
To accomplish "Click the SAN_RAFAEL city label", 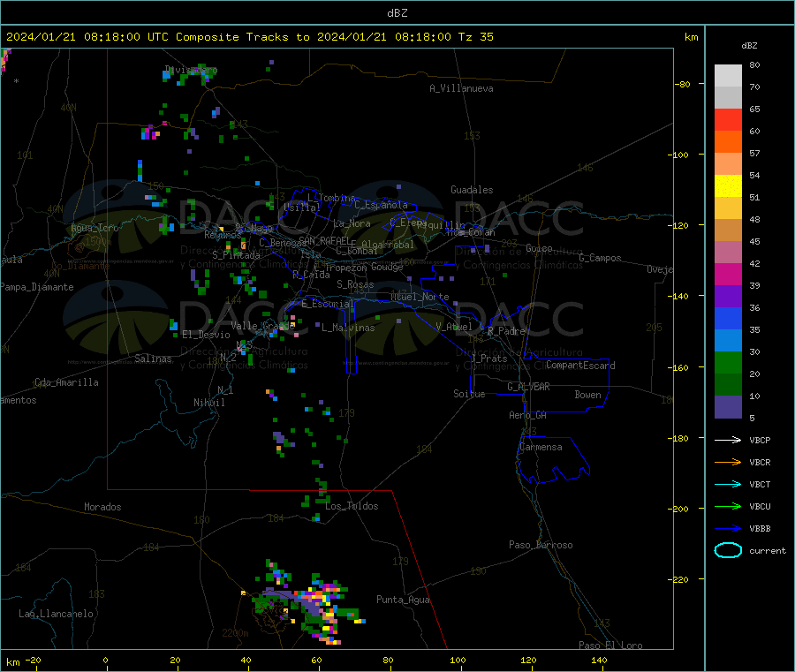I will click(x=324, y=240).
